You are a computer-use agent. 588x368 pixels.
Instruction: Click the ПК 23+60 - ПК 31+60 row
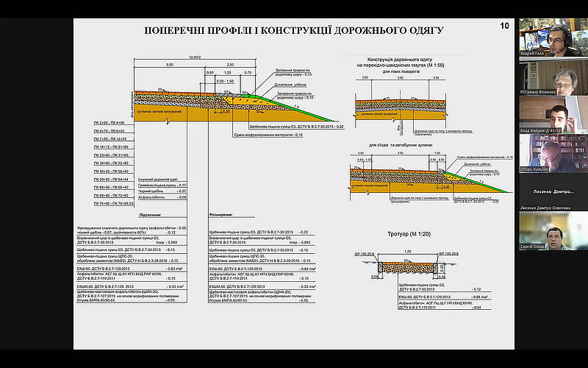(x=111, y=155)
